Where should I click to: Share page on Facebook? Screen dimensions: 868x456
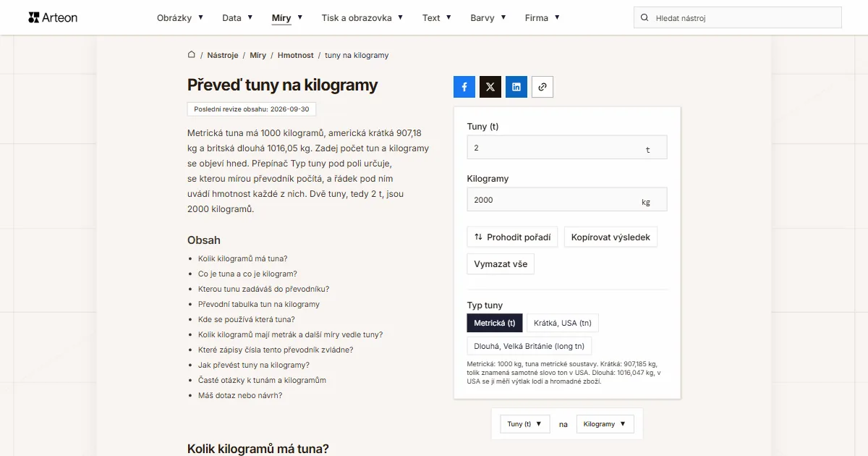click(x=464, y=87)
